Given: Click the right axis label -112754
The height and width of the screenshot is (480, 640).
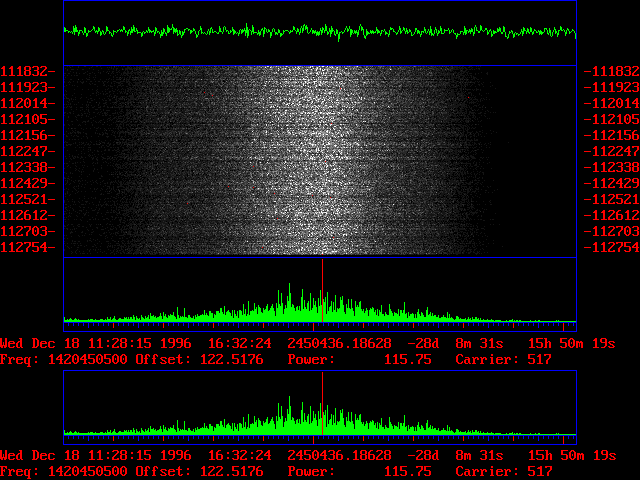Looking at the screenshot, I should (611, 247).
